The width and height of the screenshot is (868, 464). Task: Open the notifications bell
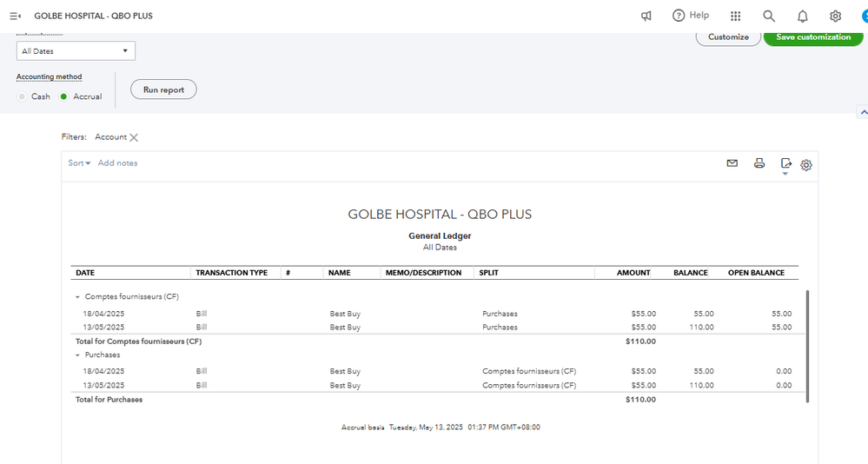click(x=803, y=16)
